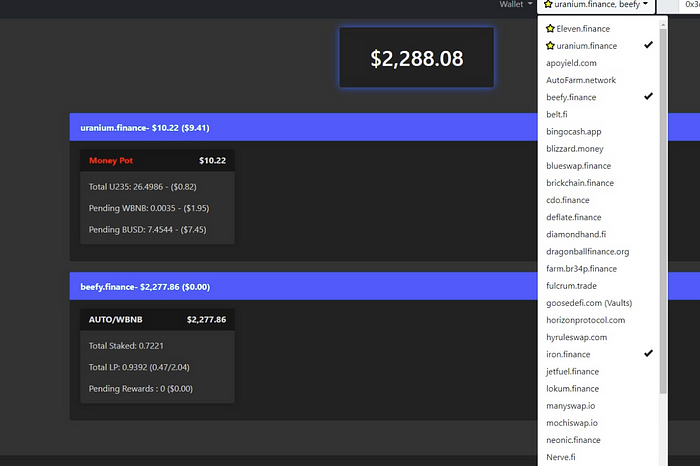Select hyruleswap.com entry
The height and width of the screenshot is (466, 700).
(x=576, y=337)
